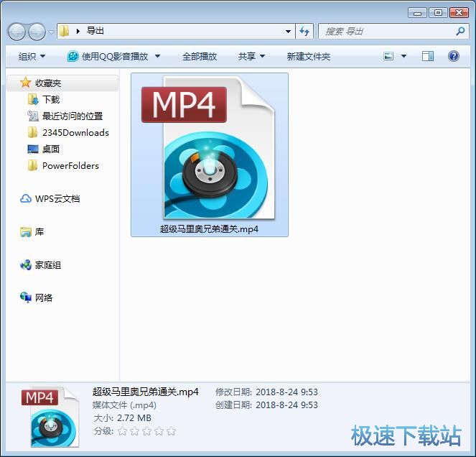This screenshot has width=476, height=457.
Task: Click the 家庭组 homegroup icon
Action: [26, 265]
